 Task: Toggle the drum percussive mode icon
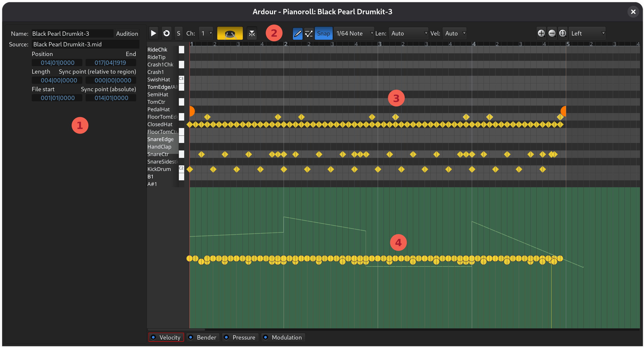[x=230, y=33]
